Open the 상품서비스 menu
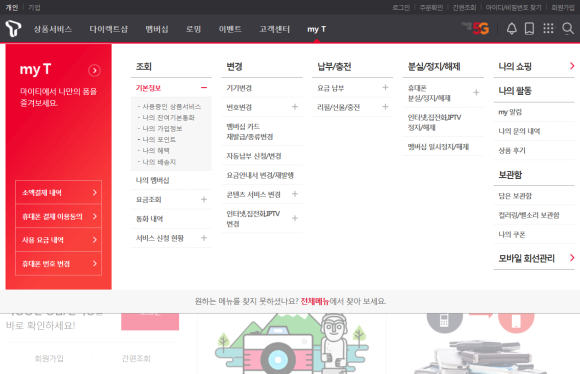The image size is (580, 374). 53,29
